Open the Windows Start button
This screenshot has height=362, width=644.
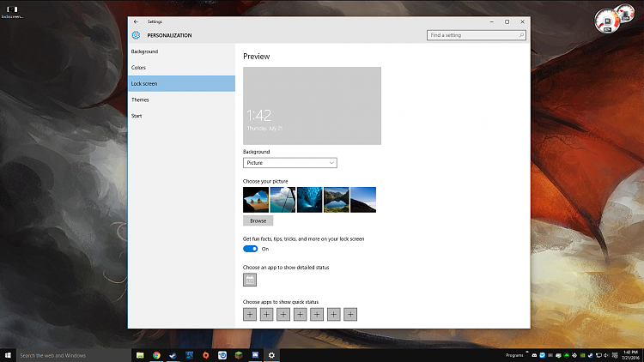tap(8, 355)
